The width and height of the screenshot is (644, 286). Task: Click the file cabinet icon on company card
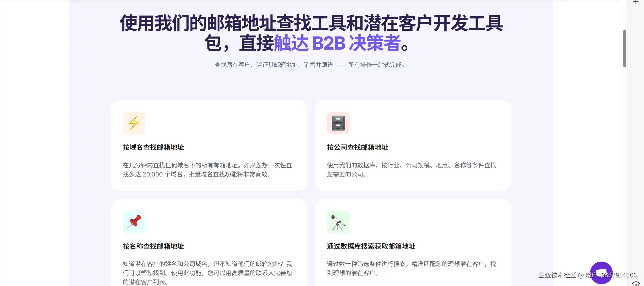(x=338, y=123)
